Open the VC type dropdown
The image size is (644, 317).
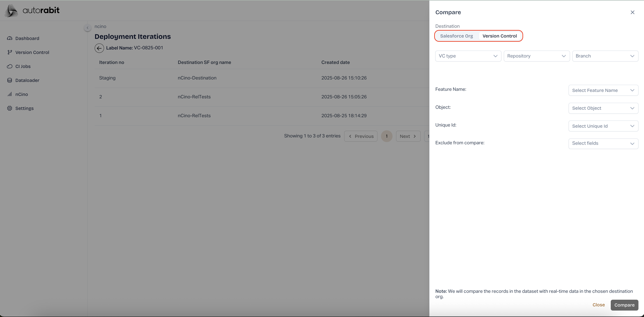coord(468,56)
